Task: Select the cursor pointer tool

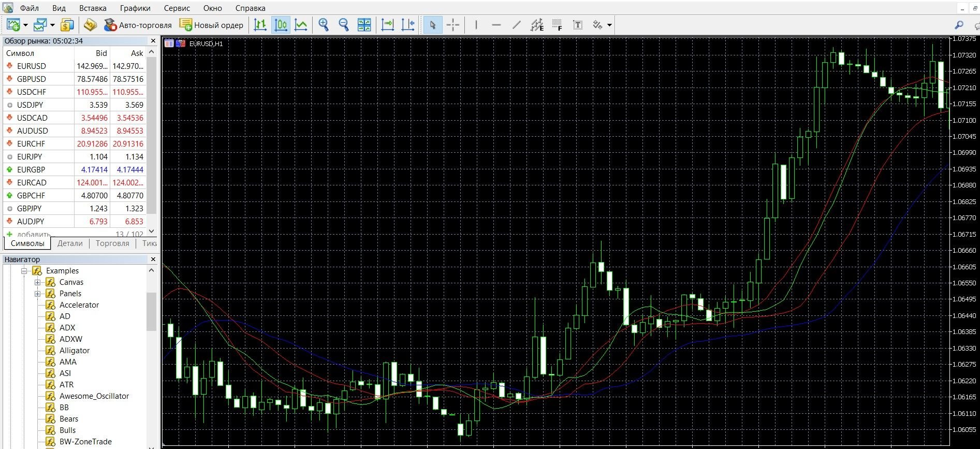Action: (433, 25)
